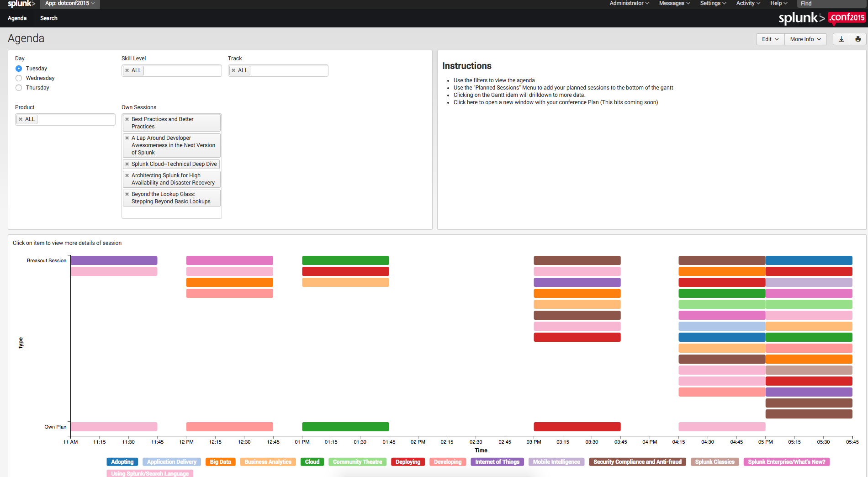Click green Own Plan bar at 01 PM
Viewport: 868px width, 477px height.
click(x=345, y=427)
